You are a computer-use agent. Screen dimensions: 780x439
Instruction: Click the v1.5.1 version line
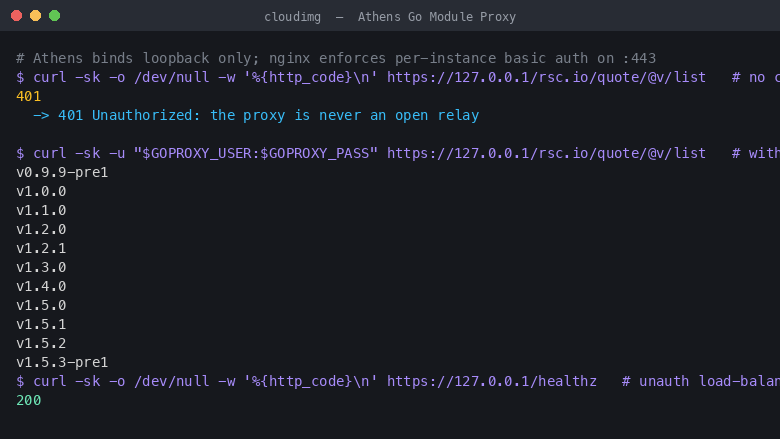coord(41,324)
